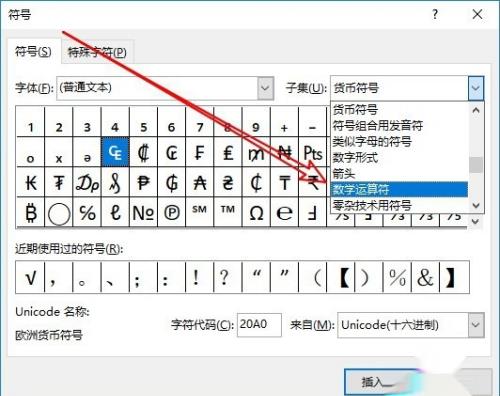Screen dimensions: 500x396
Task: Pick the combining enclosing circle symbol
Action: point(59,213)
